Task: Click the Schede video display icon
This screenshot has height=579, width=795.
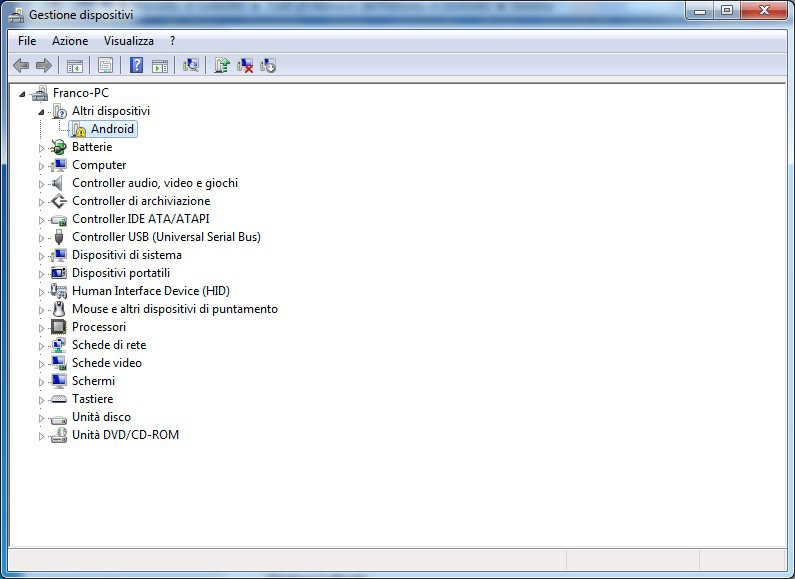Action: click(59, 363)
